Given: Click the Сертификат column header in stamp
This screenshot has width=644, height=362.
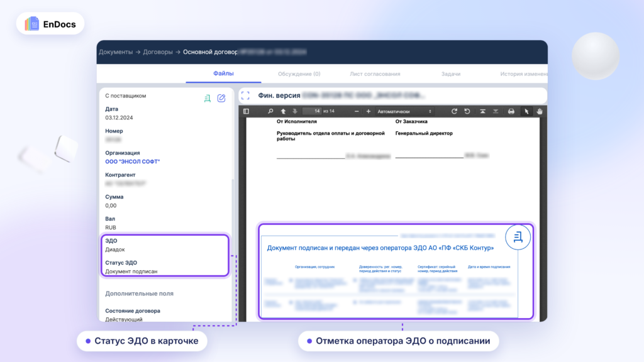Looking at the screenshot, I should click(x=438, y=269).
